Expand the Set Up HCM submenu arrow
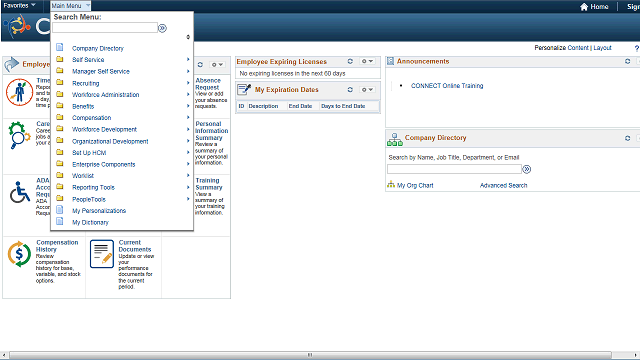The image size is (640, 360). [x=188, y=152]
